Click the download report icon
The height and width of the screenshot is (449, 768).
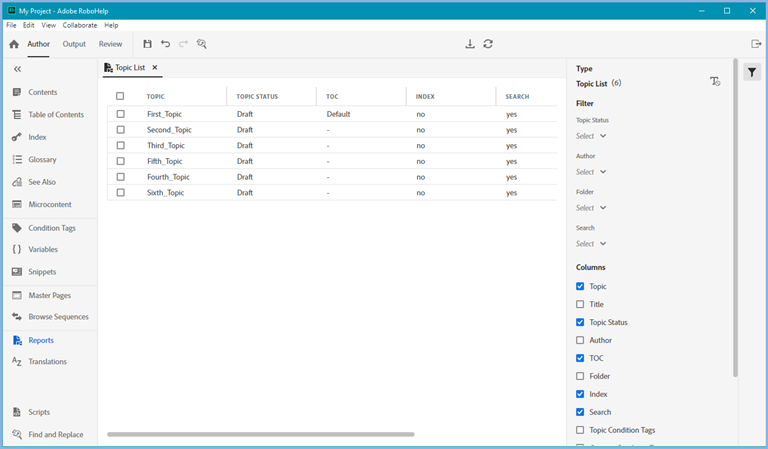[x=470, y=44]
